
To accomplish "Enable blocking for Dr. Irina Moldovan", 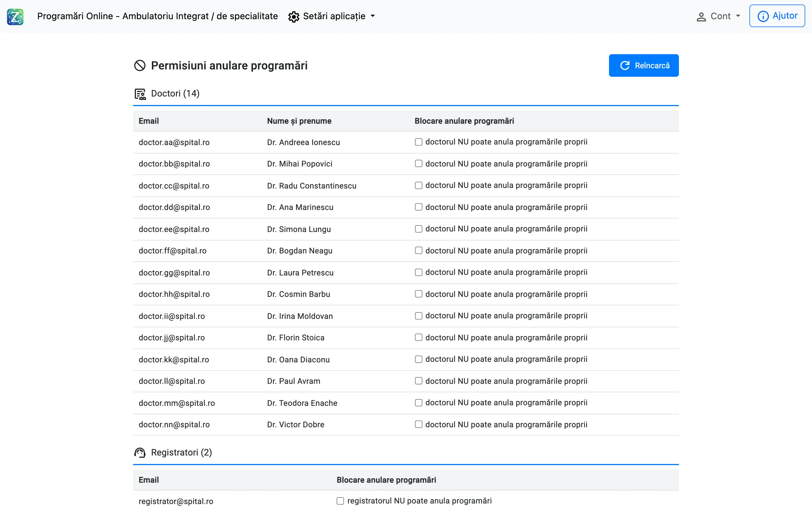I will 418,316.
